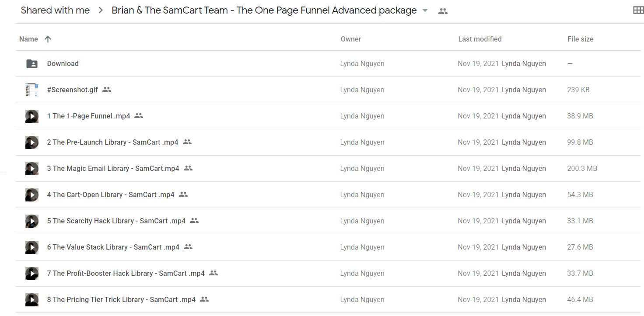Click the File size column header
Image resolution: width=644 pixels, height=316 pixels.
point(581,39)
